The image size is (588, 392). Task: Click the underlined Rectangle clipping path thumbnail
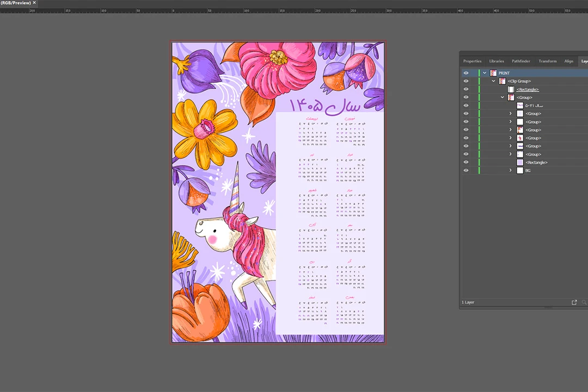point(511,89)
